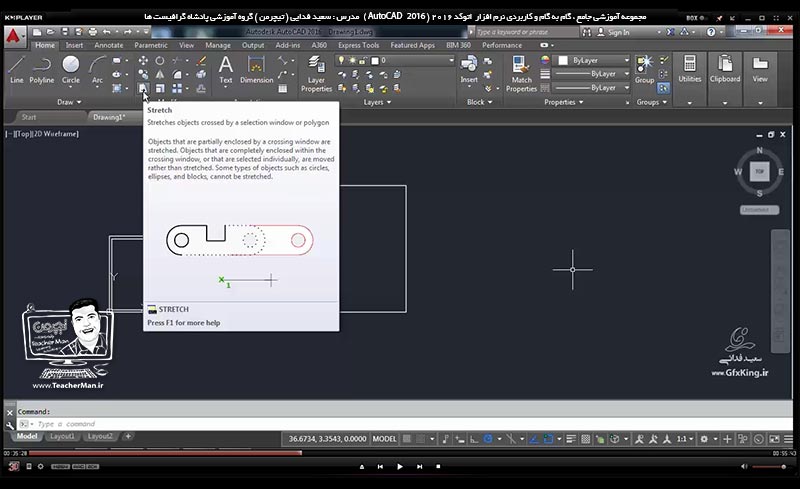
Task: Expand the Block panel
Action: coord(479,102)
